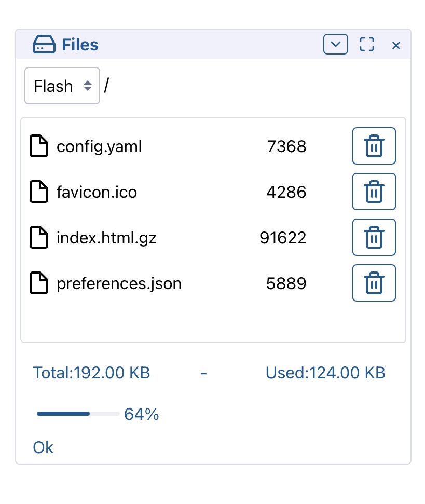Trash the preferences.json file
The height and width of the screenshot is (504, 425).
[374, 283]
